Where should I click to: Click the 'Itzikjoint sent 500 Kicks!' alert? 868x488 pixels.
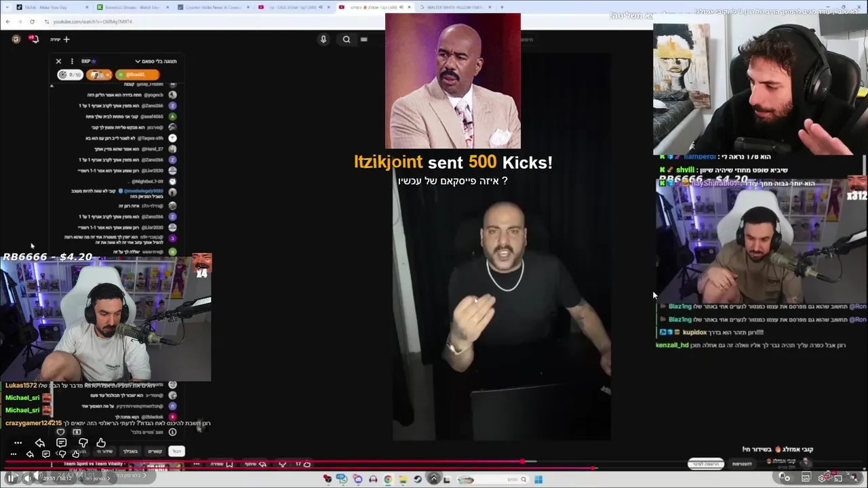pyautogui.click(x=453, y=163)
